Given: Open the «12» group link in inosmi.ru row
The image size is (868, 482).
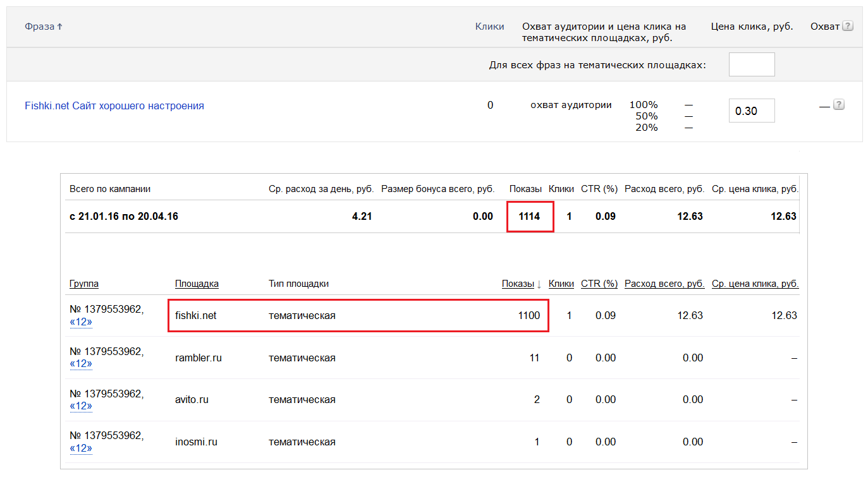Looking at the screenshot, I should coord(81,449).
